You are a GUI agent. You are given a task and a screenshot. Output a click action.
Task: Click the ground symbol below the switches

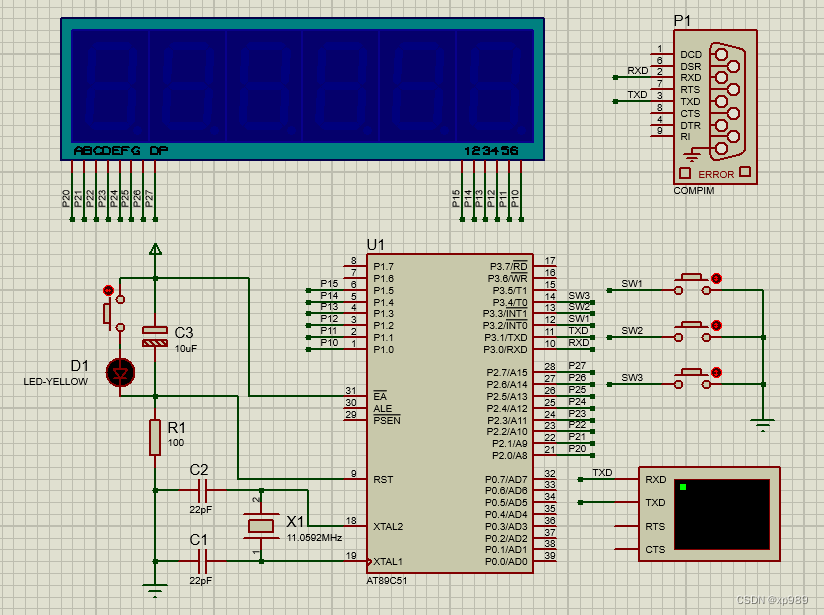[x=763, y=425]
